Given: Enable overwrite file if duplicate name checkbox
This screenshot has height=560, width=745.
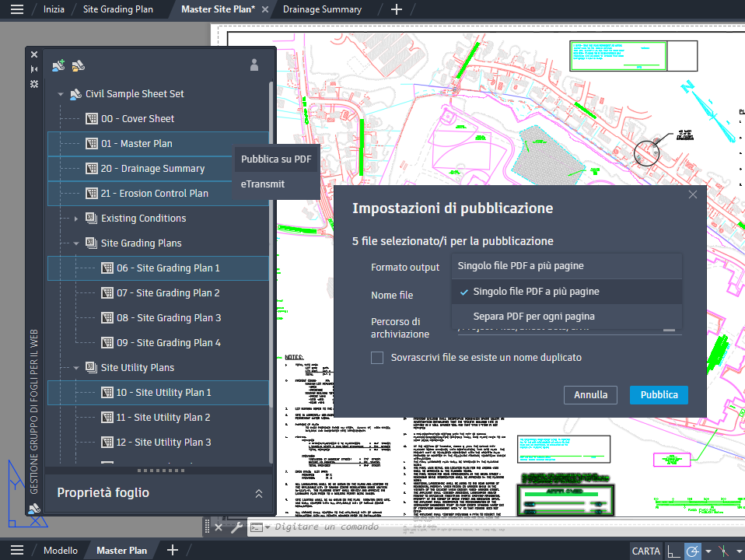Looking at the screenshot, I should point(377,358).
